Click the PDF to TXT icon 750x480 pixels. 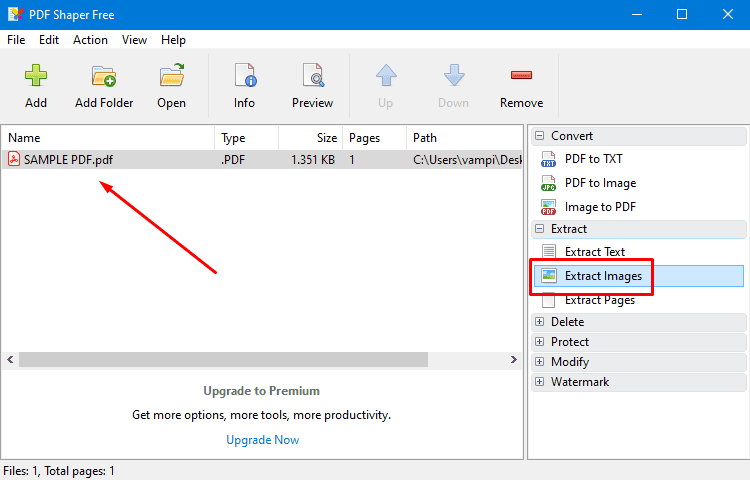pos(548,159)
